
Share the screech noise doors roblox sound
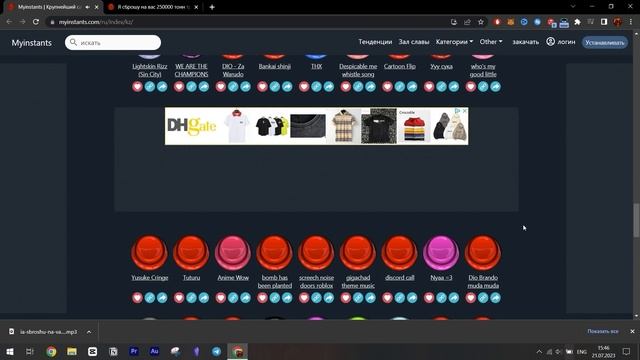[x=329, y=298]
